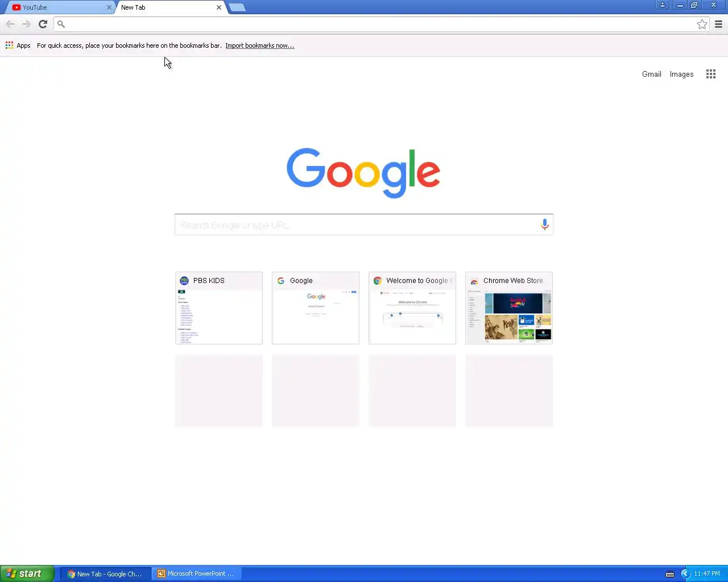Click the search icon in the address bar
Viewport: 728px width, 582px height.
[61, 24]
